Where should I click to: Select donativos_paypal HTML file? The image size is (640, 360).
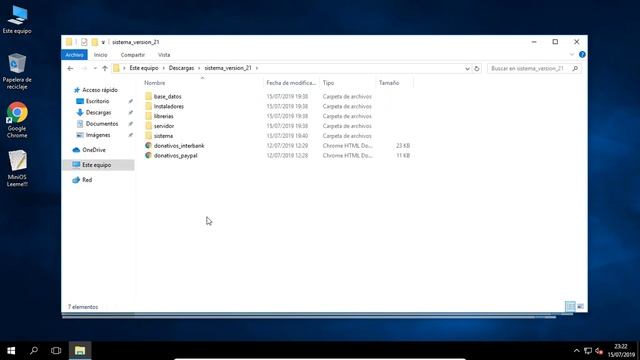click(176, 156)
